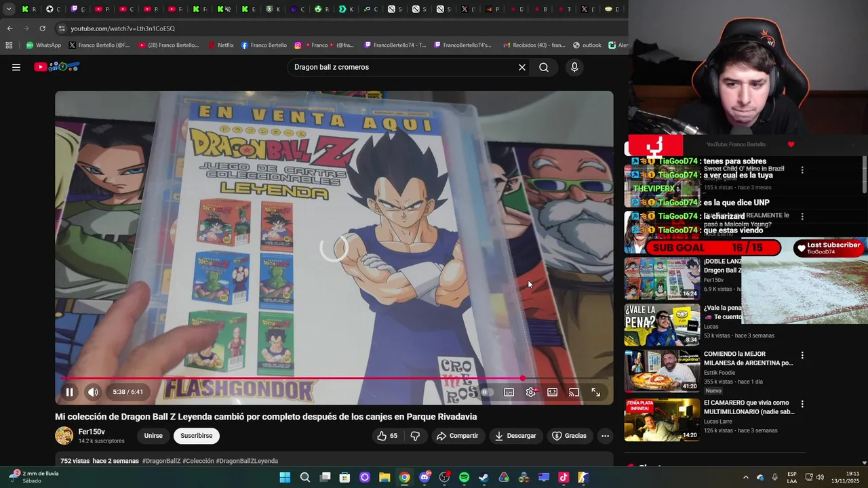Subscribe with the Suscribirse button
868x488 pixels.
click(x=197, y=436)
